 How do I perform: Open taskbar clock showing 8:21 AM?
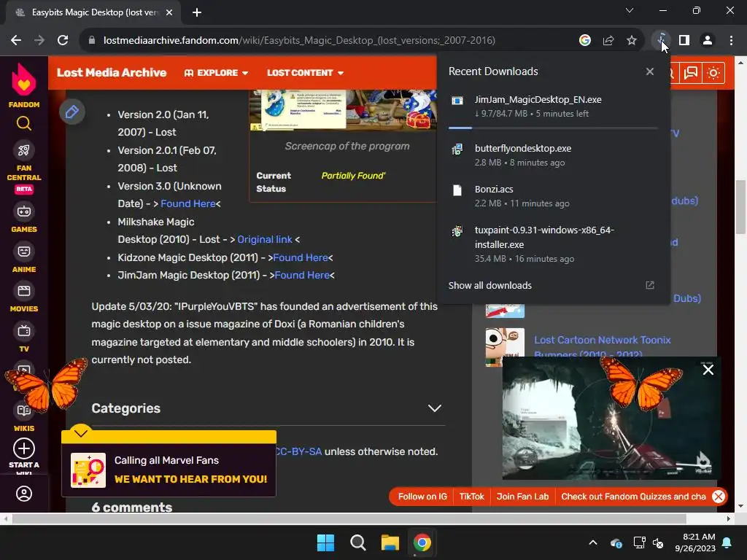[x=695, y=542]
